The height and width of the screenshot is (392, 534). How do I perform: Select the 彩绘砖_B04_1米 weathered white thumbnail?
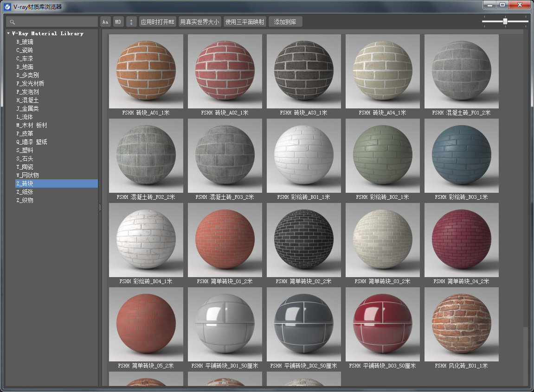coord(146,240)
